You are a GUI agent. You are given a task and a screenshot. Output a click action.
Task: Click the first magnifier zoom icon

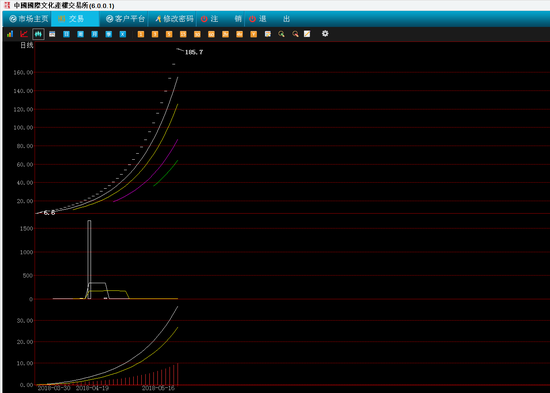281,34
